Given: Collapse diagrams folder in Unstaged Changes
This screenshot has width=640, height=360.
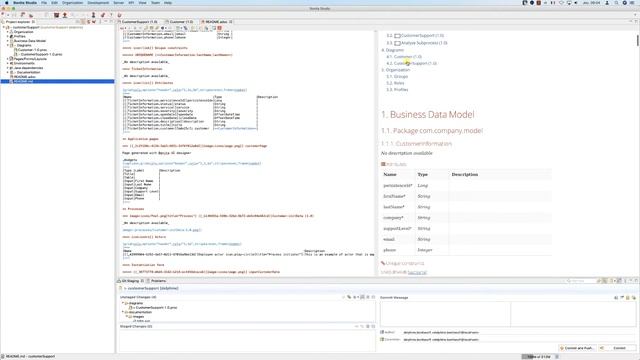Looking at the screenshot, I should (122, 303).
